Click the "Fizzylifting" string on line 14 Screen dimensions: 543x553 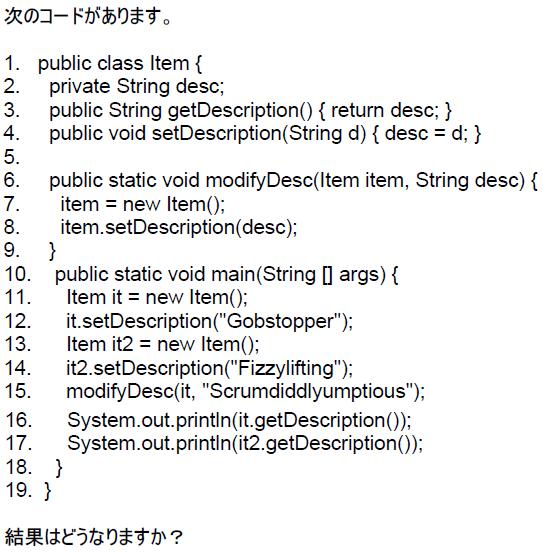pos(286,368)
